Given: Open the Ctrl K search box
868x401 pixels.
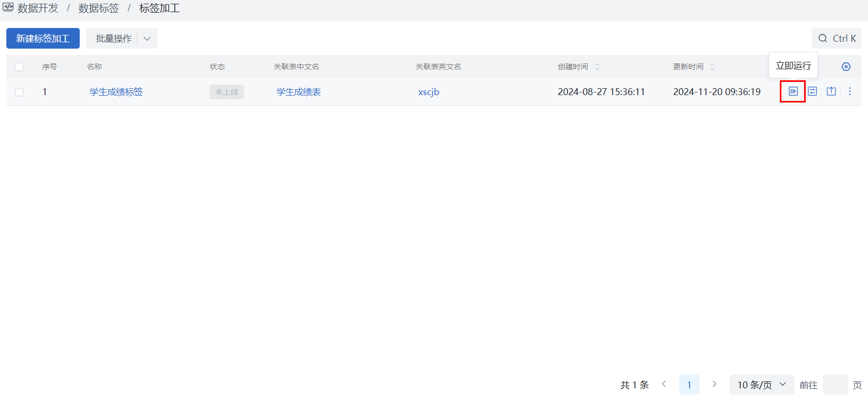Looking at the screenshot, I should (x=837, y=39).
